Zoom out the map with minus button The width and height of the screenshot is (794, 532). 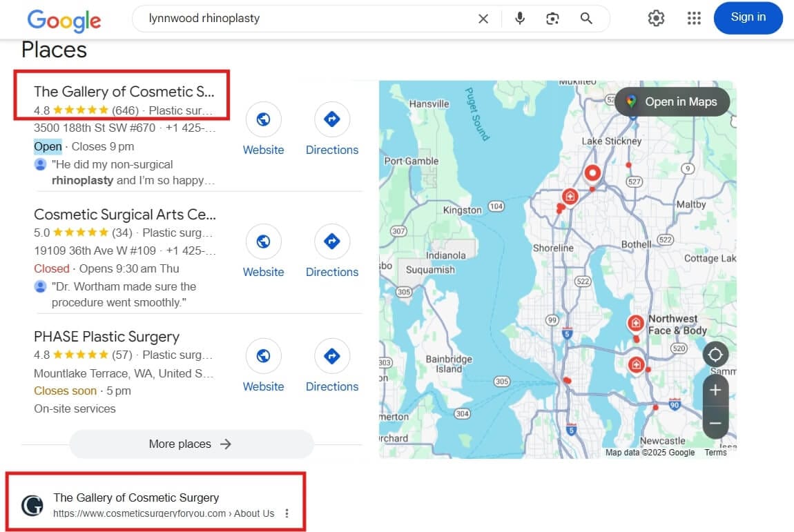point(715,423)
